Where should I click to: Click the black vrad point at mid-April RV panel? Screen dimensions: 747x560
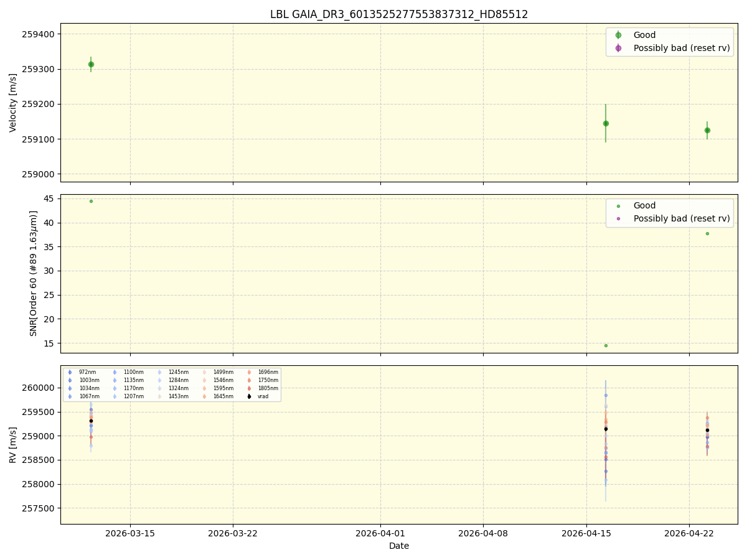click(x=606, y=429)
